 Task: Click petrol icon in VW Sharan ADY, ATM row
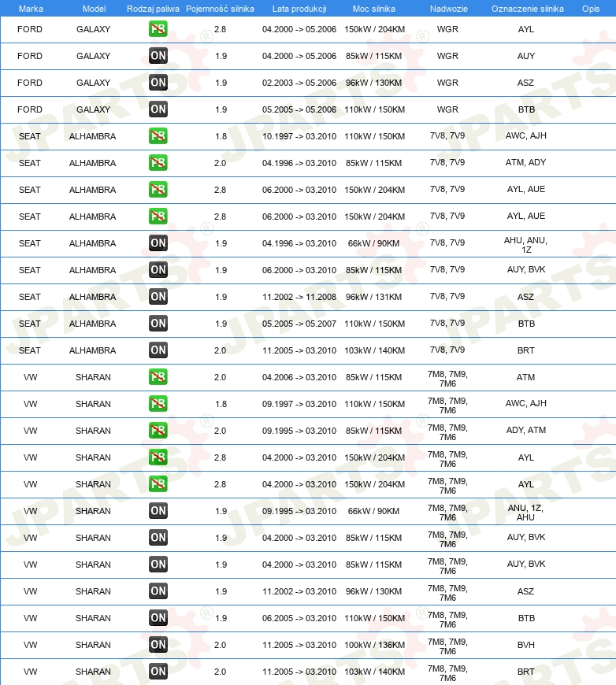click(x=158, y=431)
